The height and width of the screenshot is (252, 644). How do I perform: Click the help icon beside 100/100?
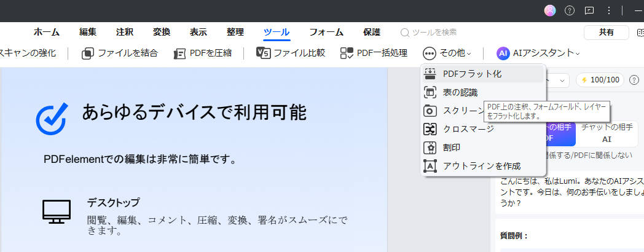[634, 80]
